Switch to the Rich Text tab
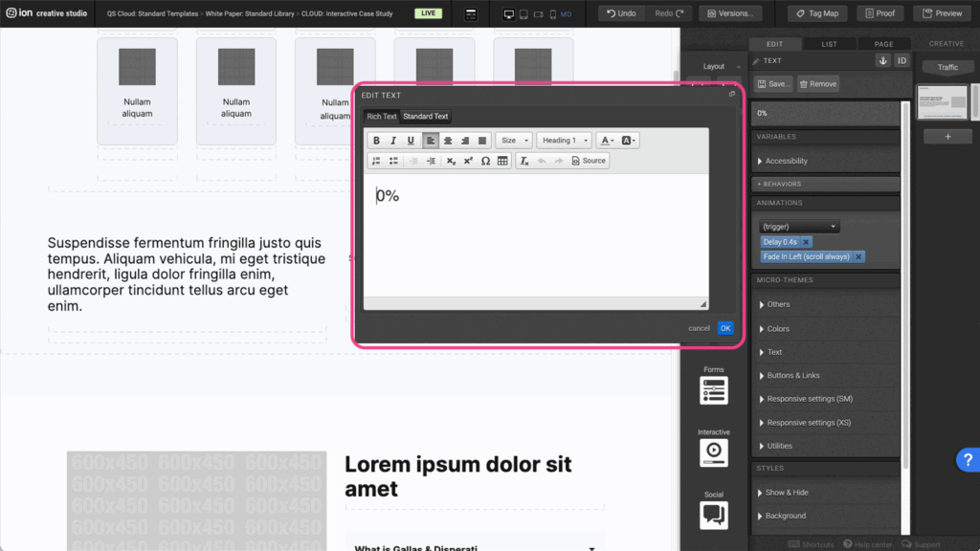The width and height of the screenshot is (980, 551). [381, 117]
